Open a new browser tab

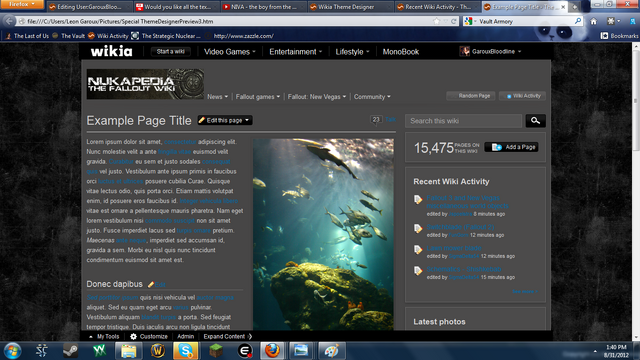(x=574, y=7)
